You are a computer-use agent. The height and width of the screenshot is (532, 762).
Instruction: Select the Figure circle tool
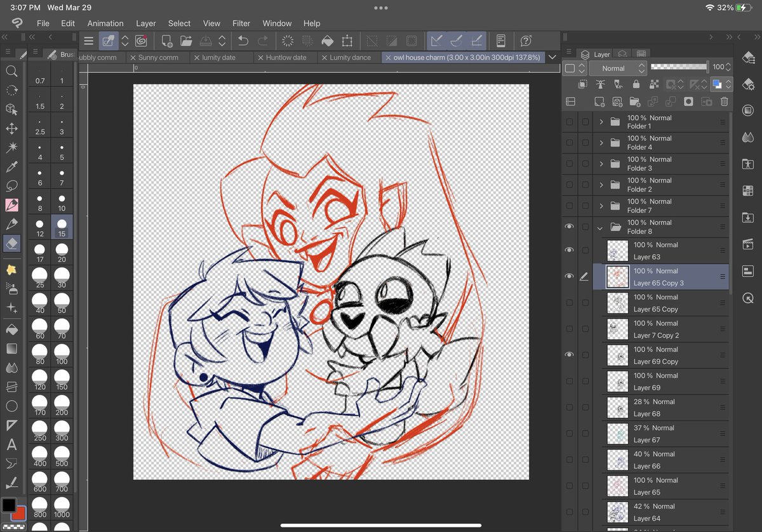(11, 406)
